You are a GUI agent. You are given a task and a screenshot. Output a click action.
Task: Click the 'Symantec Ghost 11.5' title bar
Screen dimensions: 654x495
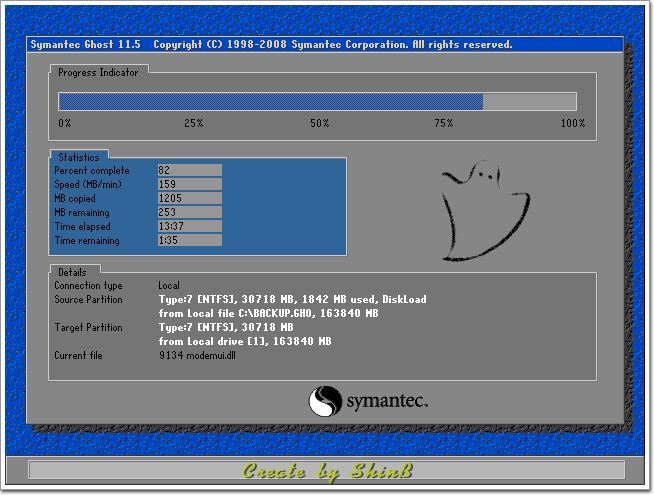(325, 45)
